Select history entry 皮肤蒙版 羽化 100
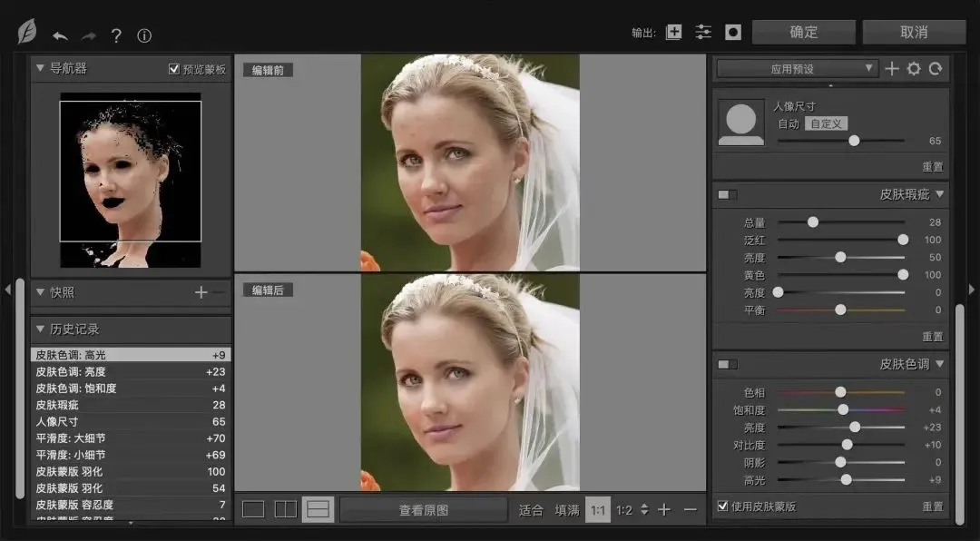980x541 pixels. [x=131, y=472]
